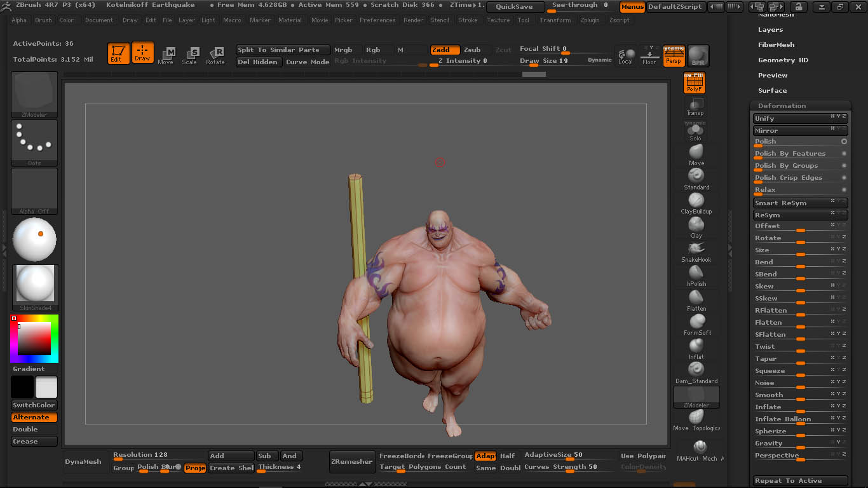Enable the Floor grid
Screen dimensions: 868x488
pyautogui.click(x=649, y=55)
